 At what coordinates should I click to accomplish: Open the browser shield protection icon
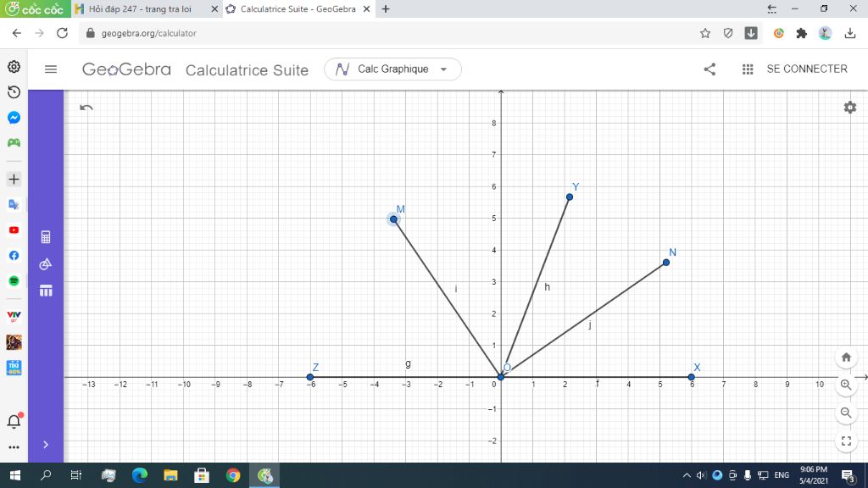click(x=728, y=33)
